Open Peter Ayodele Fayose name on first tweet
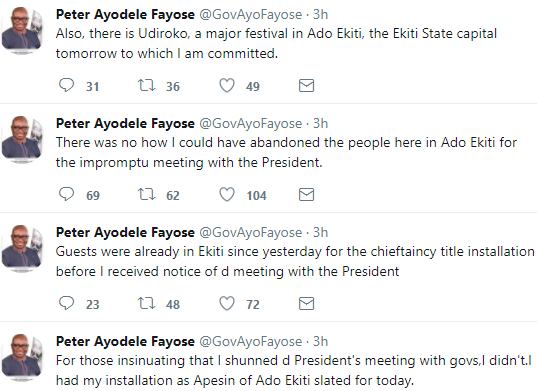This screenshot has height=391, width=537. click(x=125, y=15)
